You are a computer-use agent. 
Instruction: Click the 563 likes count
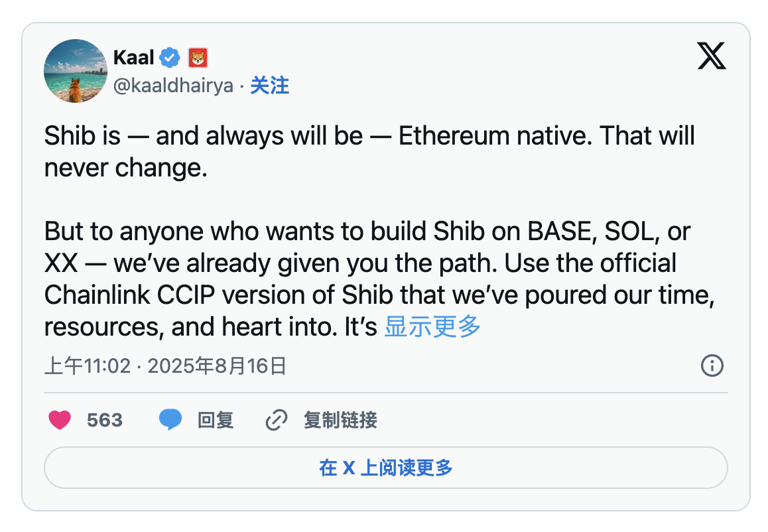(x=105, y=420)
